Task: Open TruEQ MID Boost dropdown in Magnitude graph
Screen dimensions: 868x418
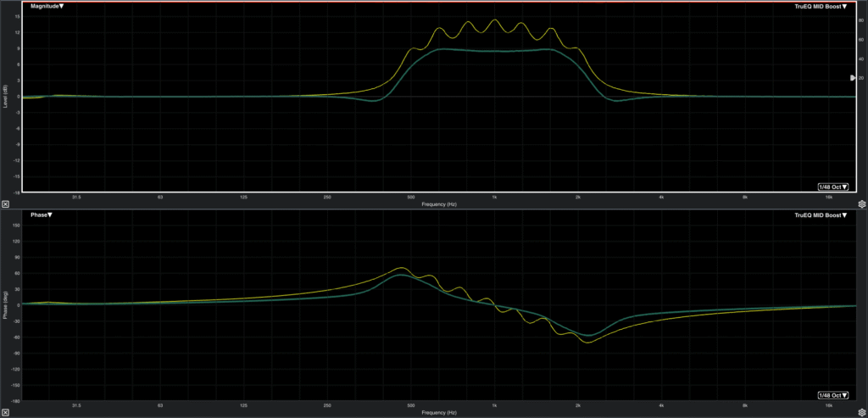Action: pos(821,7)
